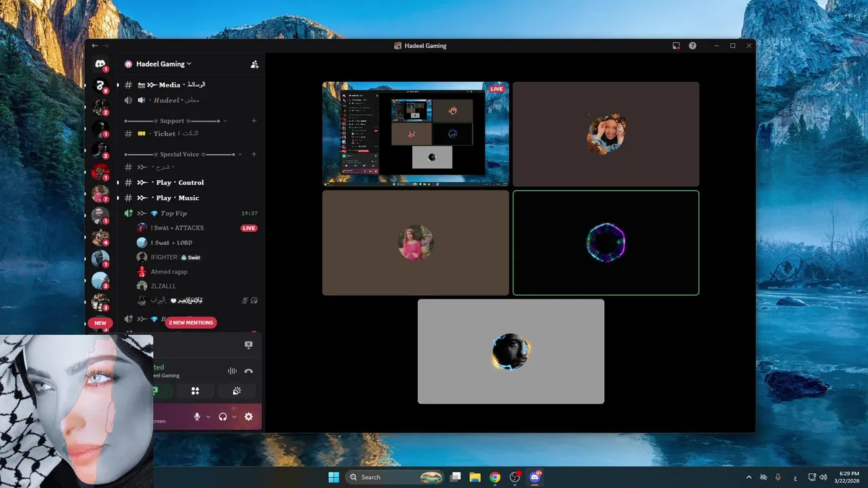The image size is (868, 488).
Task: Click the microphone in-use tray icon
Action: click(x=778, y=477)
